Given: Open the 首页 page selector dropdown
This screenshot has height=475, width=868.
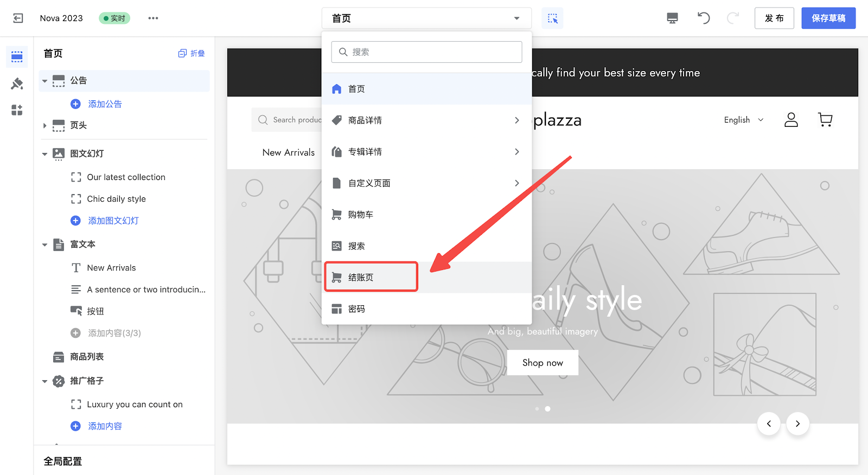Looking at the screenshot, I should (426, 18).
